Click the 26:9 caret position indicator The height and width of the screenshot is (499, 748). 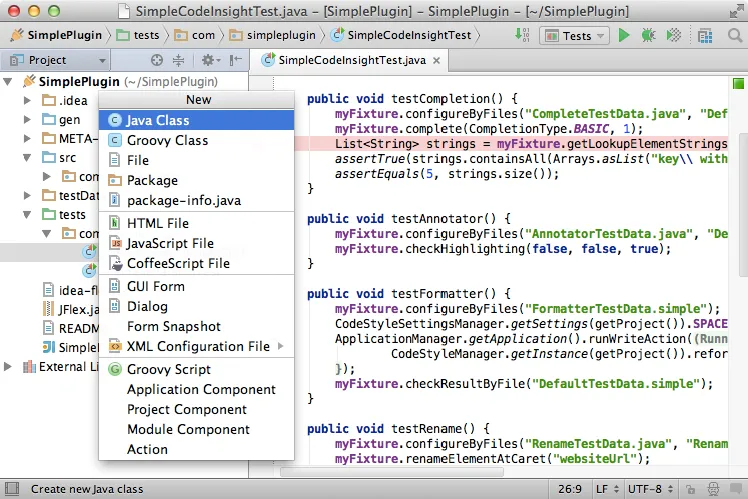pos(570,489)
